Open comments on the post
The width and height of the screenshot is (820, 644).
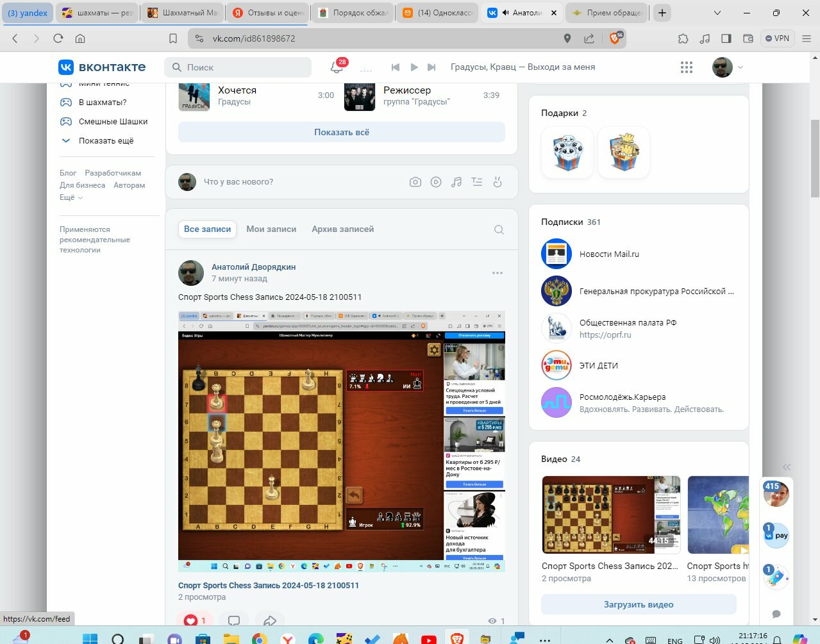pyautogui.click(x=234, y=620)
